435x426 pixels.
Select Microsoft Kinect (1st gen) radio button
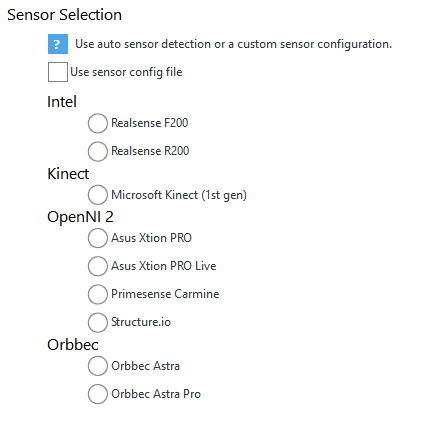pyautogui.click(x=98, y=195)
